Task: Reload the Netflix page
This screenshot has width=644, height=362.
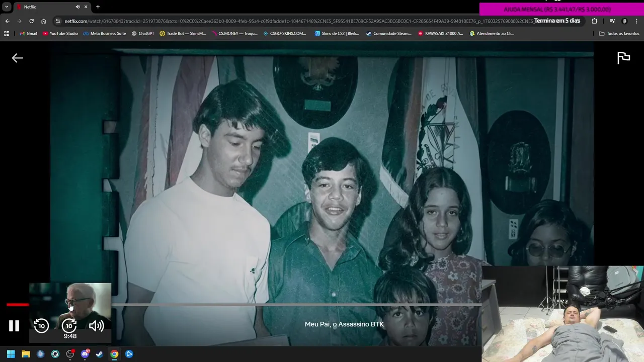Action: pyautogui.click(x=31, y=21)
